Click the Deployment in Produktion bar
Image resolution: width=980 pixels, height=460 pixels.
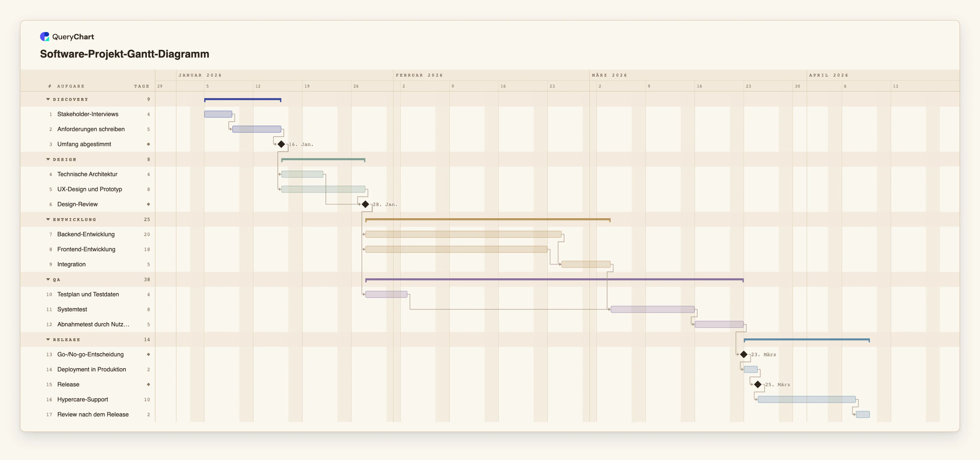point(751,370)
